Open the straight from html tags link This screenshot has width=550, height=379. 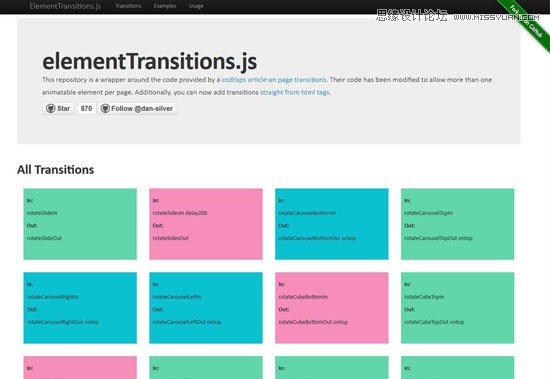point(295,92)
